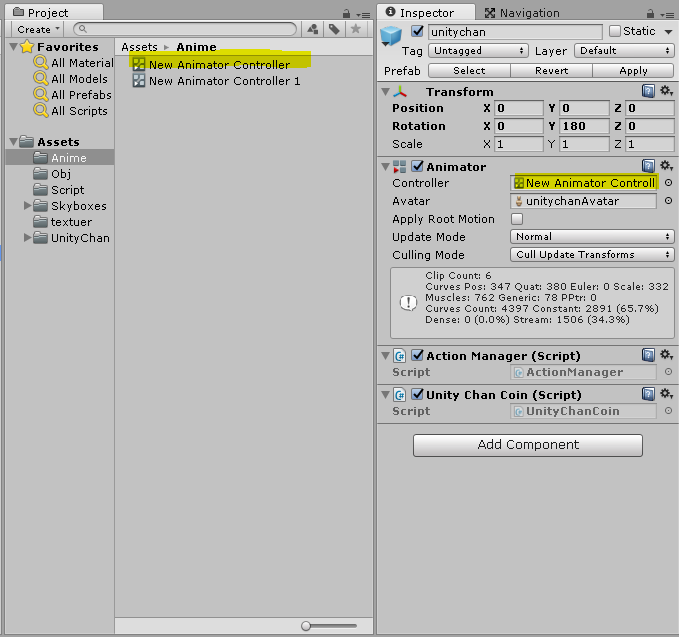Open the Inspector panel options menu
Image resolution: width=679 pixels, height=637 pixels.
(669, 15)
